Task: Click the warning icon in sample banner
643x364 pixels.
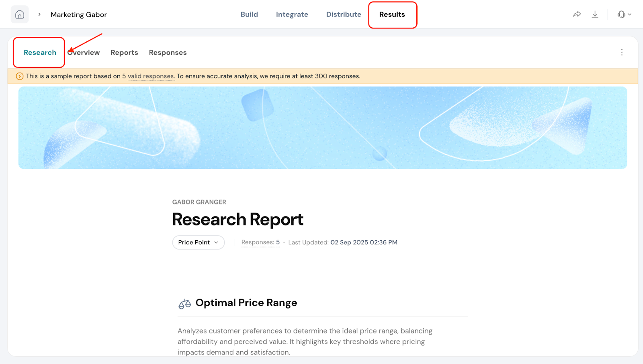Action: point(19,76)
